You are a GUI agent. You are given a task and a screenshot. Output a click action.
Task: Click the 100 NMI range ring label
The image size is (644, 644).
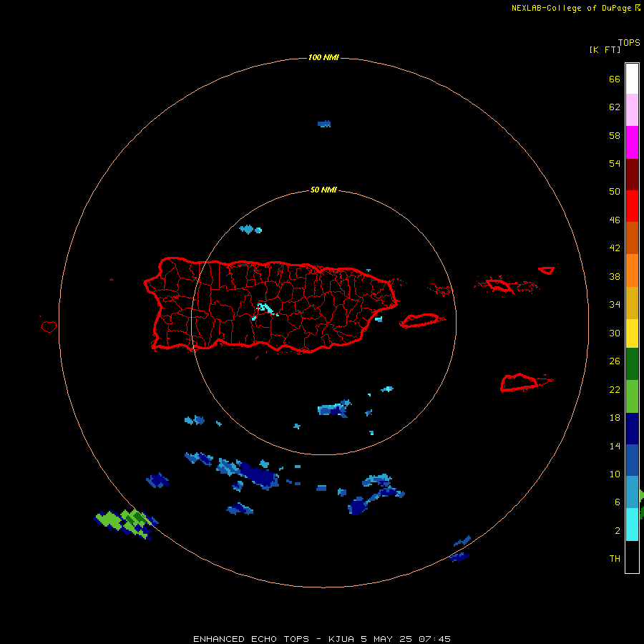(323, 57)
